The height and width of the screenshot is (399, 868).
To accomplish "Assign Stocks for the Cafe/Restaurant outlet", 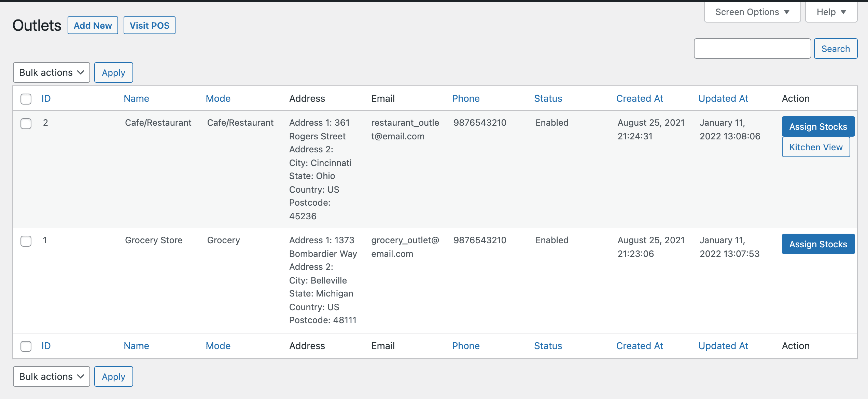I will [818, 127].
